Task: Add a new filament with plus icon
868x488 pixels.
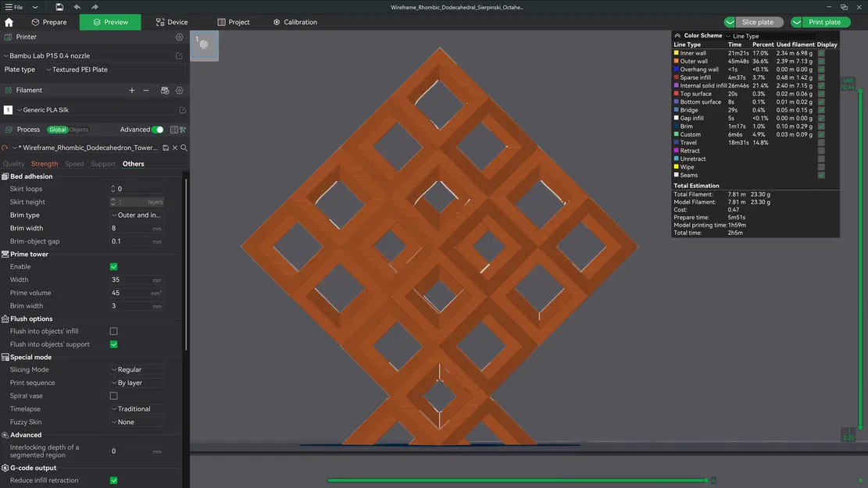Action: 131,91
